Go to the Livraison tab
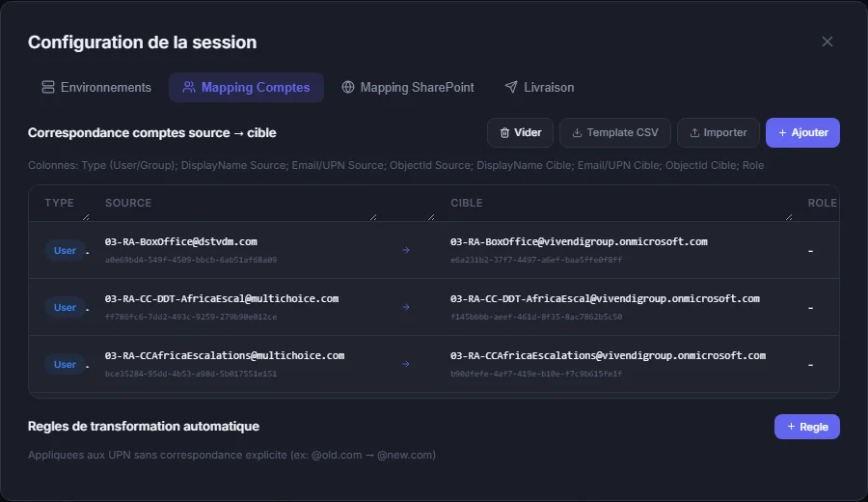 [x=539, y=88]
